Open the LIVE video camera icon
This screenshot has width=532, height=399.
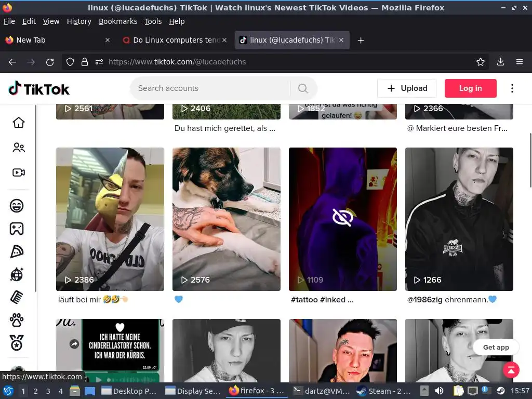18,172
